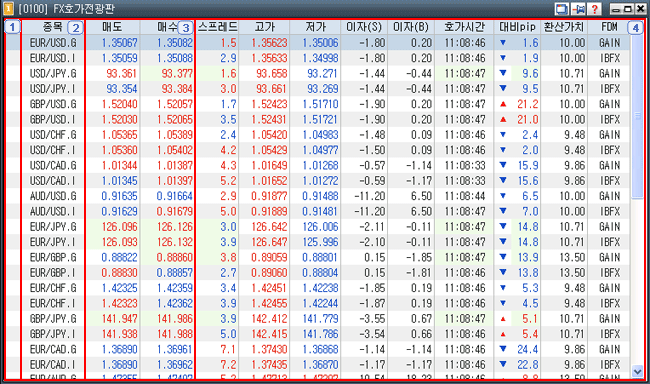Select the USD/CHF.G symbol cell
This screenshot has height=384, width=650.
(x=53, y=135)
